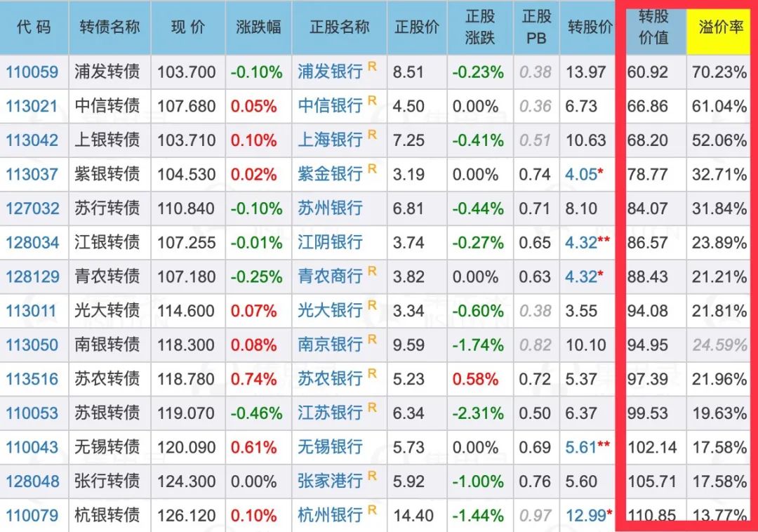Open the 浦发银行 stock link
Viewport: 758px width, 532px height.
coord(330,72)
